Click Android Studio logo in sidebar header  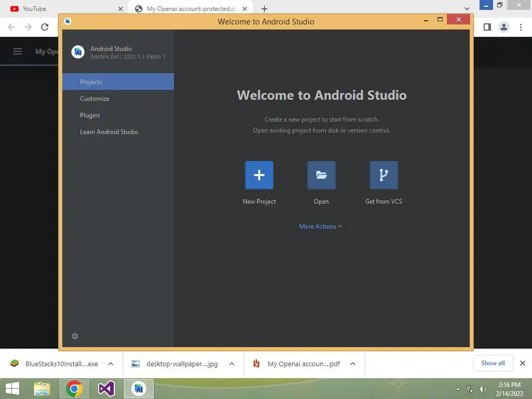pos(78,52)
